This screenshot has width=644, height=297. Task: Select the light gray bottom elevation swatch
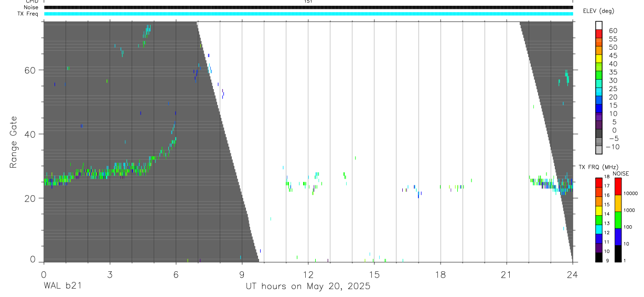click(598, 150)
